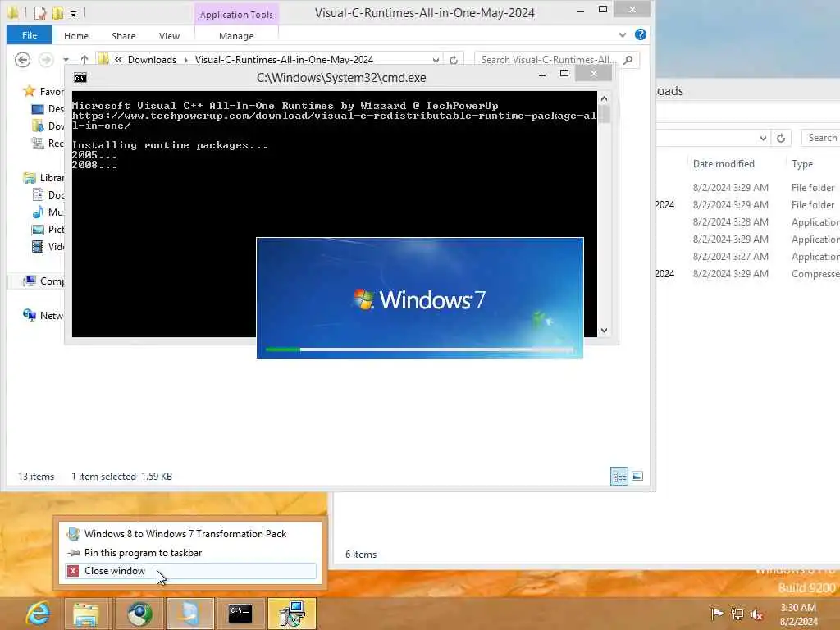Click the muted volume tray icon

click(x=757, y=614)
